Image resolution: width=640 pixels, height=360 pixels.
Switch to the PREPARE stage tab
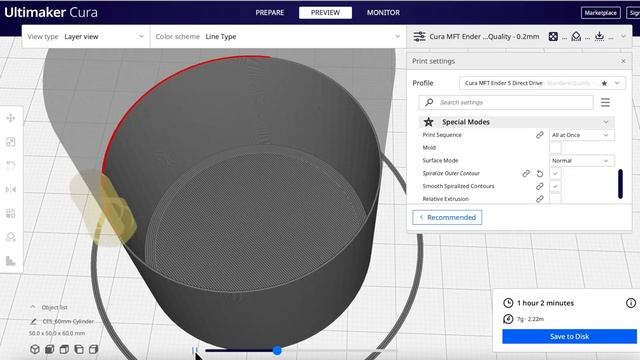point(270,13)
